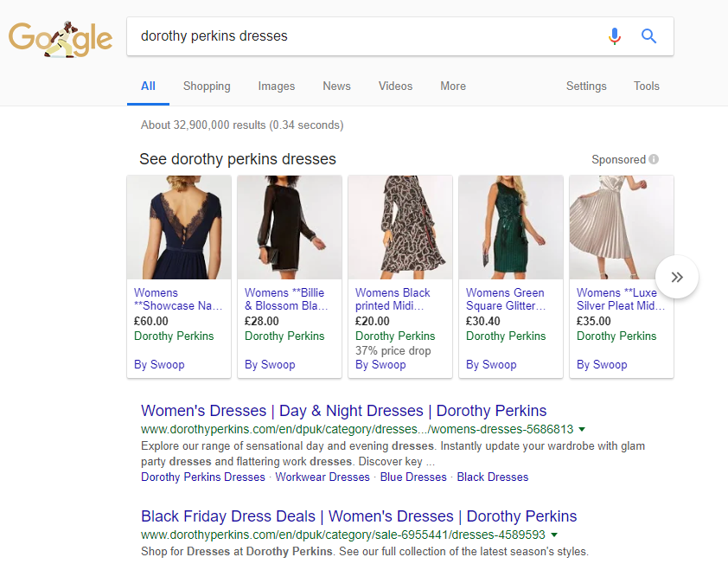The width and height of the screenshot is (728, 570).
Task: Expand dropdown arrow beside dresses-4589593 URL
Action: pyautogui.click(x=554, y=535)
